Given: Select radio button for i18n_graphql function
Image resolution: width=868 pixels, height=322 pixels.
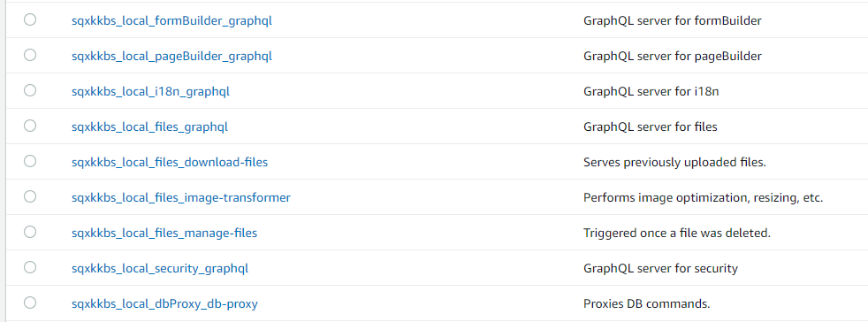Looking at the screenshot, I should click(30, 90).
